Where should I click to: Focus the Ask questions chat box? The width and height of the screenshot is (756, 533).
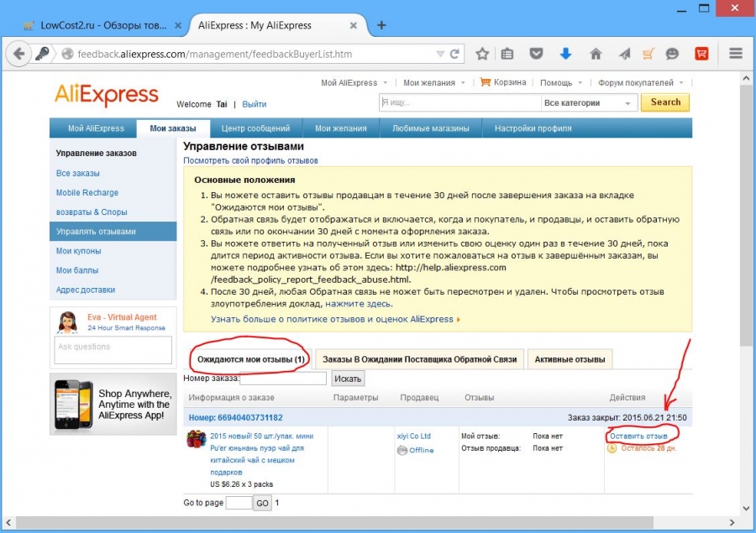(x=113, y=350)
